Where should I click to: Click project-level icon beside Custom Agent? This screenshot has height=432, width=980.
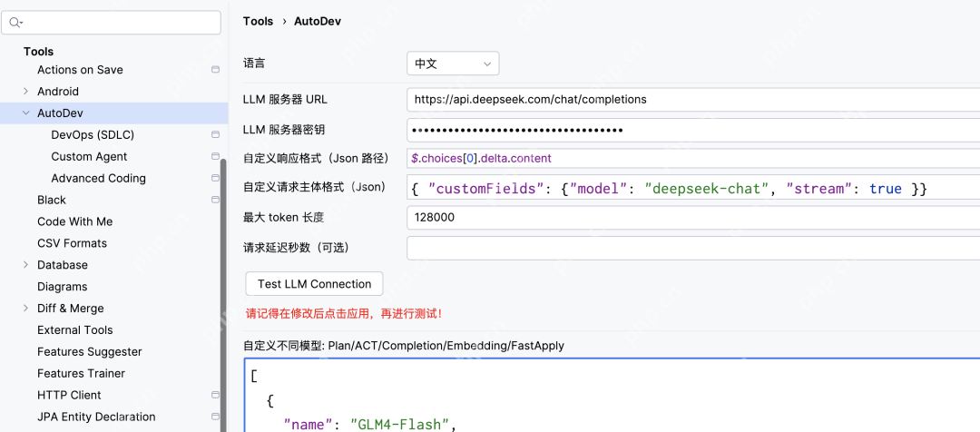pos(216,156)
